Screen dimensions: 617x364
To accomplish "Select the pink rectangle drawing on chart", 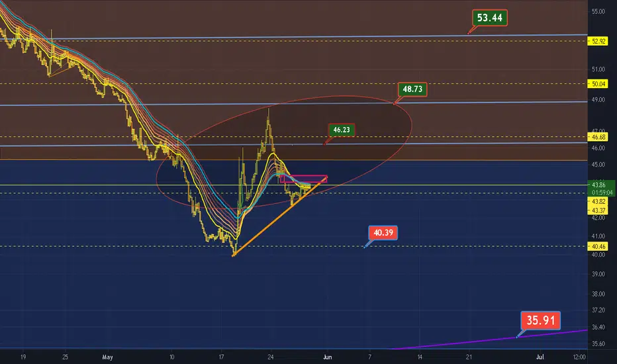I will point(303,179).
